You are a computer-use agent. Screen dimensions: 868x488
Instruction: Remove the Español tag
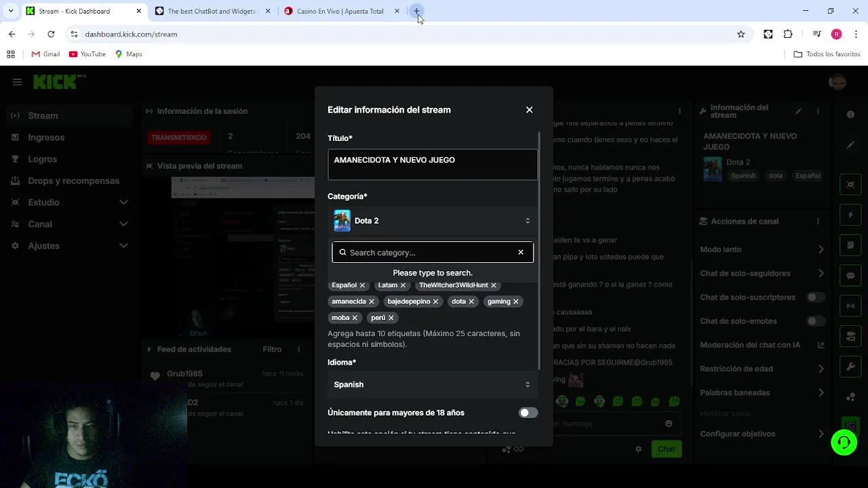point(362,285)
